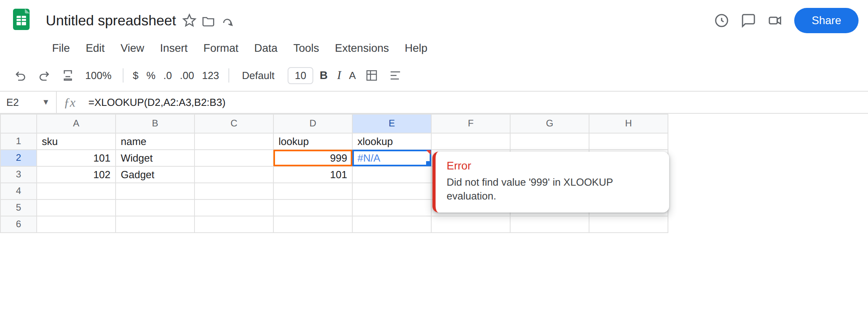Toggle bold formatting
Image resolution: width=868 pixels, height=316 pixels.
(324, 75)
